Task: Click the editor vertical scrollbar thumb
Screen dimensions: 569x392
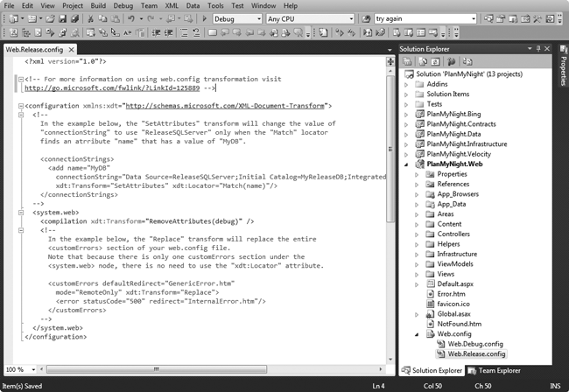Action: 390,149
